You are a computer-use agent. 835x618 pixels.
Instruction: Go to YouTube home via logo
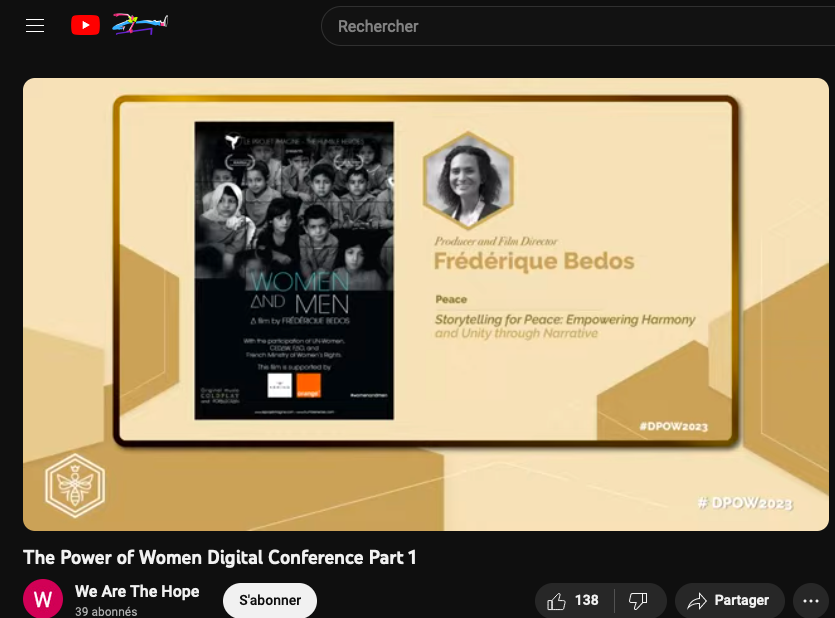pos(119,24)
